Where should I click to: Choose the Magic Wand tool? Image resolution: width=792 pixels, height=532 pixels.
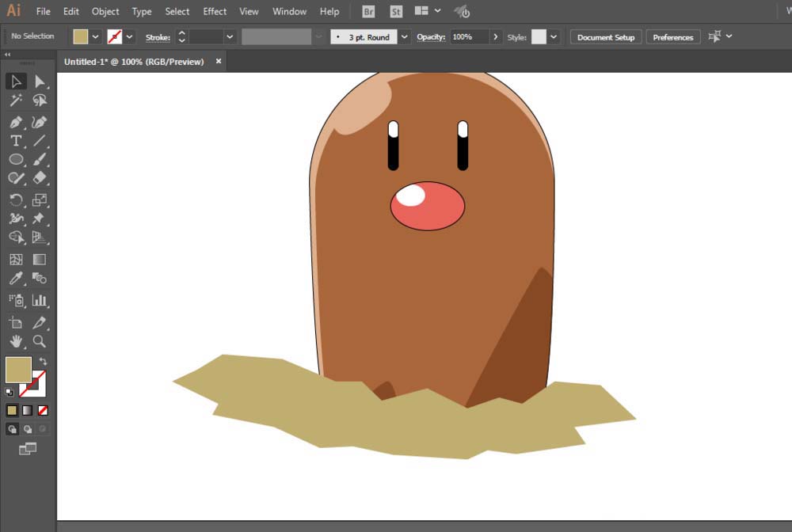click(x=16, y=101)
